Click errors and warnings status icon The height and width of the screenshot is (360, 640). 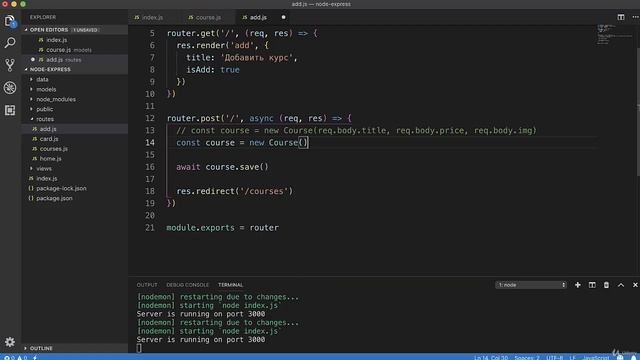click(x=15, y=358)
